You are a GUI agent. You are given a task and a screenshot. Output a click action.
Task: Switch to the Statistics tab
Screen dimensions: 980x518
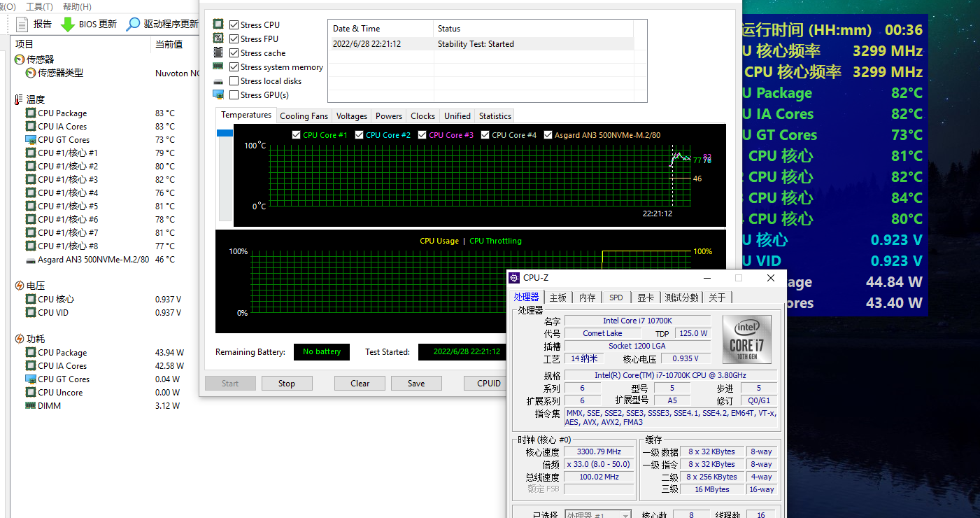tap(495, 116)
